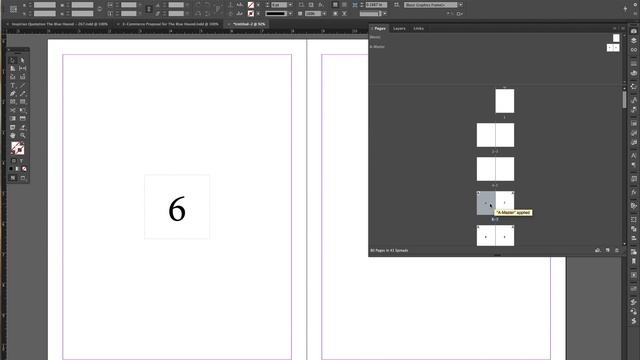Screen dimensions: 640x360
Task: Select page 1 thumbnail in Pages panel
Action: pos(504,101)
